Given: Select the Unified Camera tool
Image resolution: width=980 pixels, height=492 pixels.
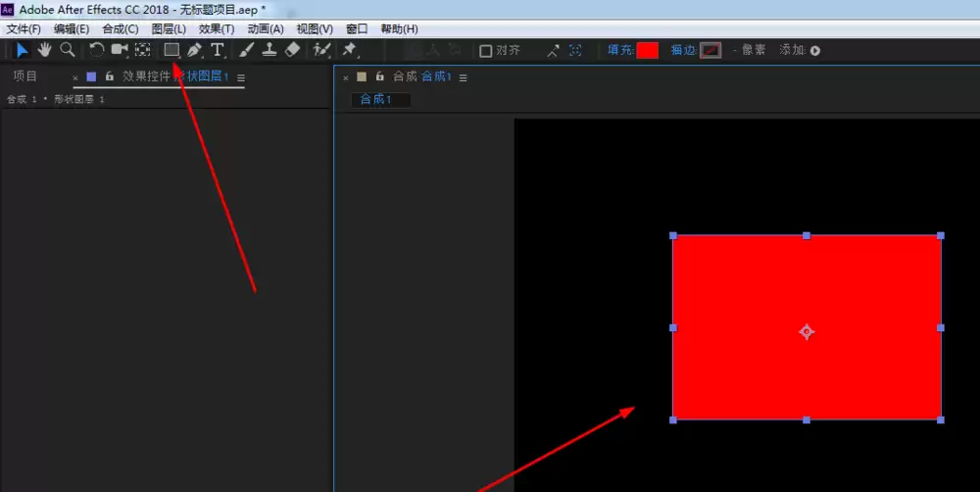Looking at the screenshot, I should pyautogui.click(x=120, y=50).
